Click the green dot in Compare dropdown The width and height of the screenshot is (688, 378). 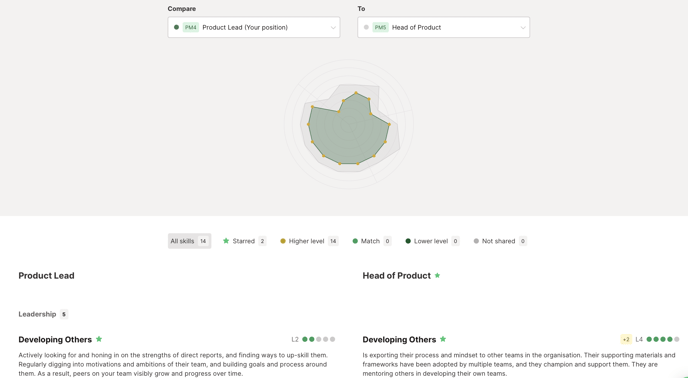point(176,27)
